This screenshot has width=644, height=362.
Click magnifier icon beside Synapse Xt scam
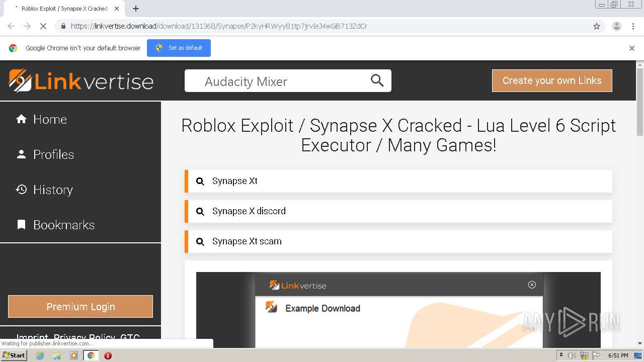tap(200, 242)
